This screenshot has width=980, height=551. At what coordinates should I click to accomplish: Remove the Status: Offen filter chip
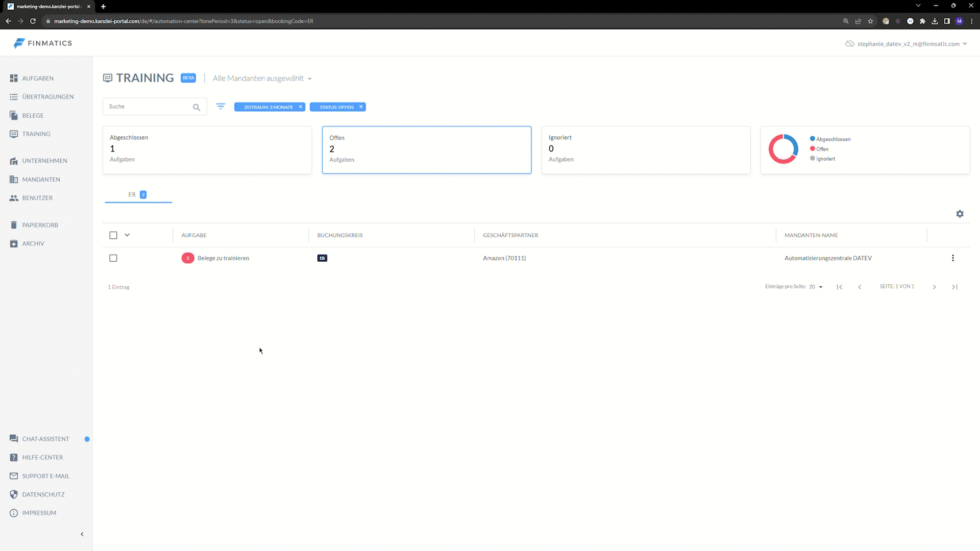click(x=361, y=107)
